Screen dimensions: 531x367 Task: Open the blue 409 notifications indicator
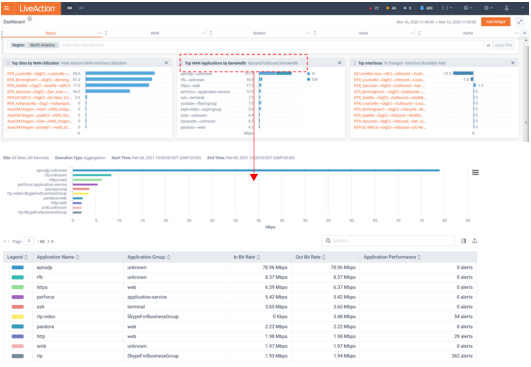[x=426, y=8]
